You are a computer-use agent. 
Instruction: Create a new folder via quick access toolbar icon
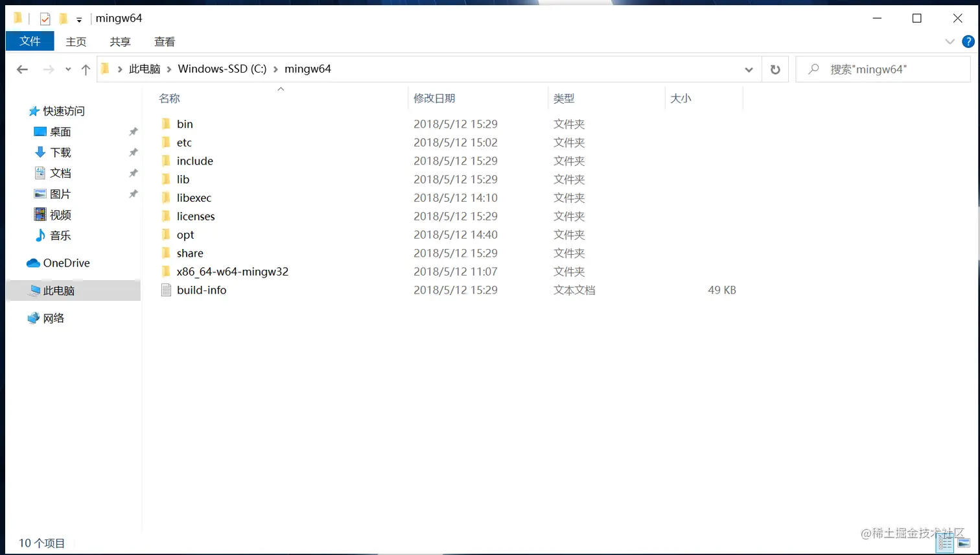click(63, 18)
